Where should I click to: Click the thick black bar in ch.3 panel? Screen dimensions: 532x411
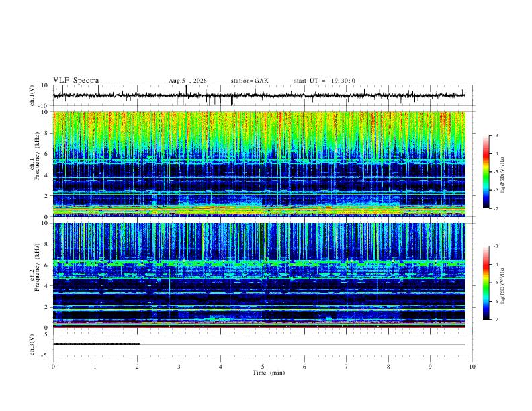tap(96, 344)
